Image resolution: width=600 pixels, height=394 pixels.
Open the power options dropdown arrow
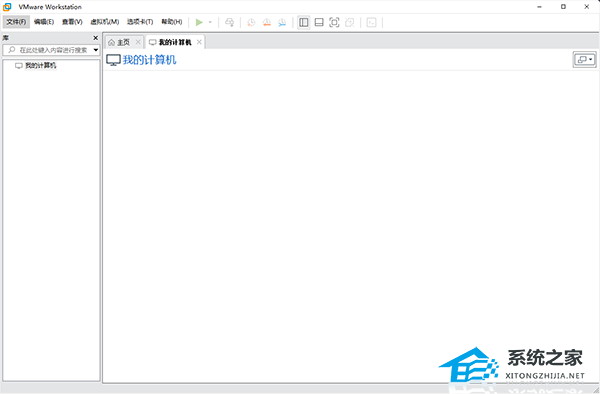click(210, 22)
